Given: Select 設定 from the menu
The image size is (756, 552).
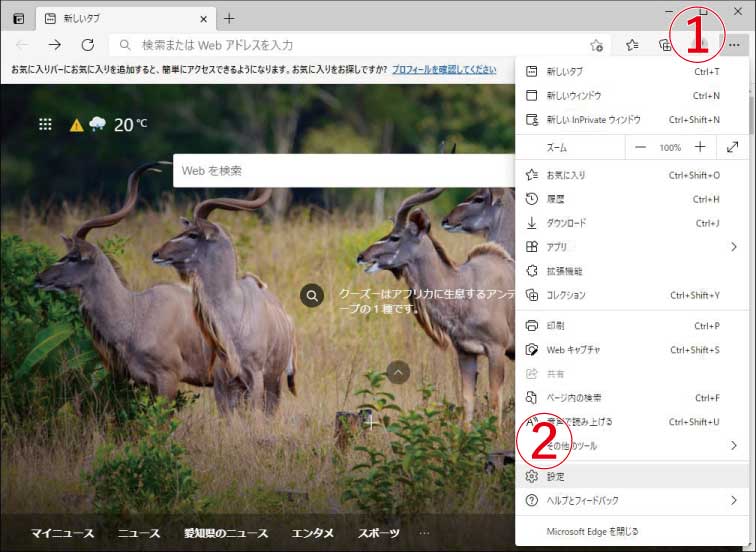Looking at the screenshot, I should (556, 476).
